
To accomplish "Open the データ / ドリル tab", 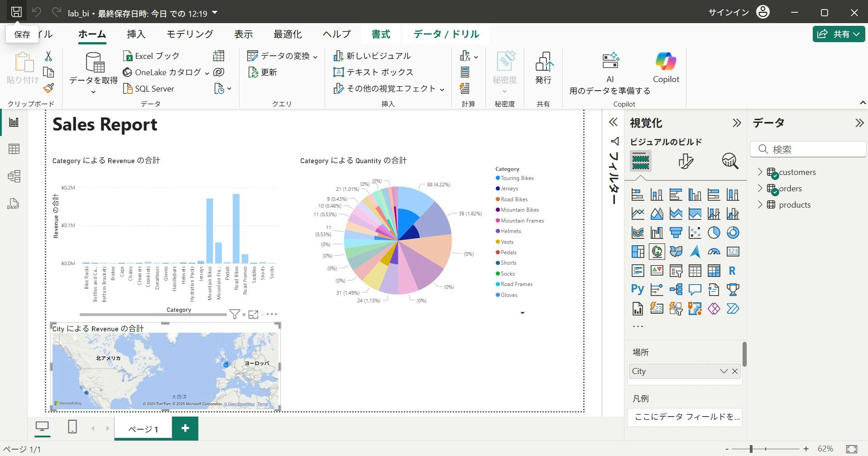I will tap(446, 34).
